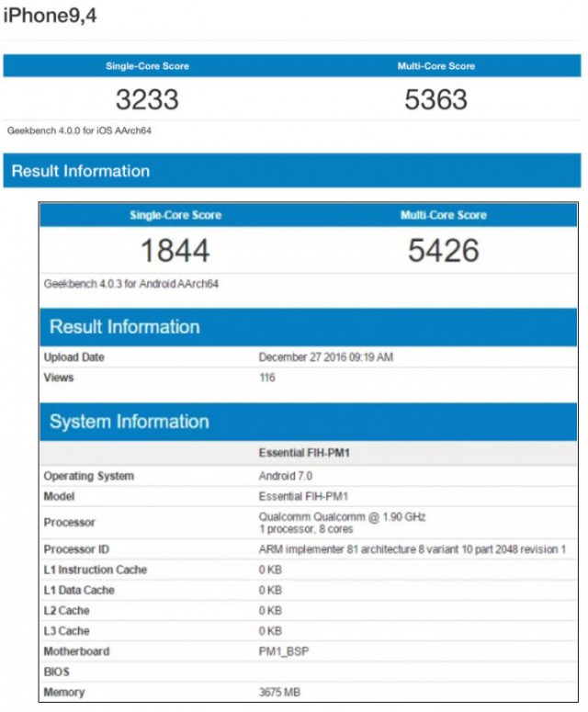Click BIOS label
588x712 pixels.
pyautogui.click(x=57, y=672)
